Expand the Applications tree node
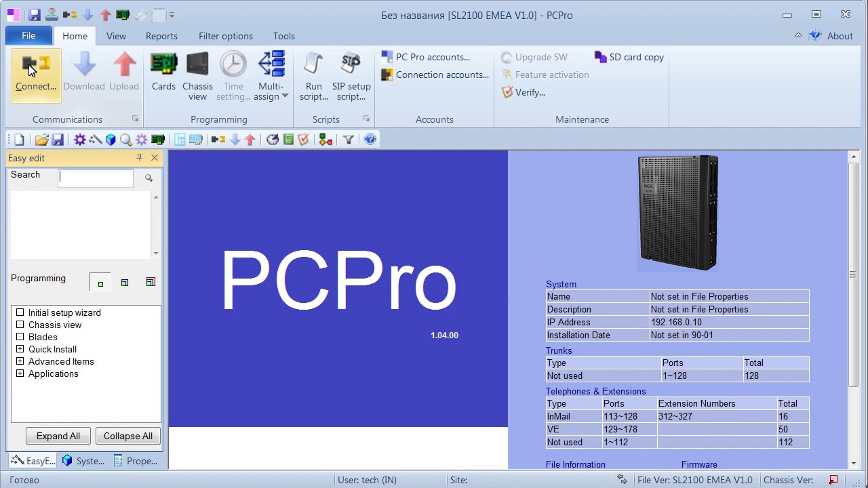868x488 pixels. (x=20, y=373)
